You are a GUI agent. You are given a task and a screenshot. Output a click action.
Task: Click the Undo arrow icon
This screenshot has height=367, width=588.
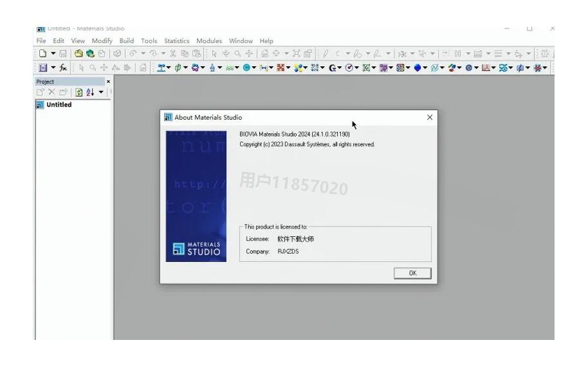click(x=133, y=53)
